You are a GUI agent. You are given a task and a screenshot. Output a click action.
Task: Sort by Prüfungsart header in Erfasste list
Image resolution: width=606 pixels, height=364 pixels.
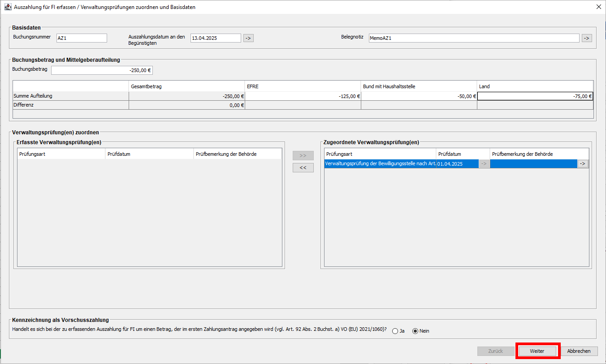coord(61,154)
